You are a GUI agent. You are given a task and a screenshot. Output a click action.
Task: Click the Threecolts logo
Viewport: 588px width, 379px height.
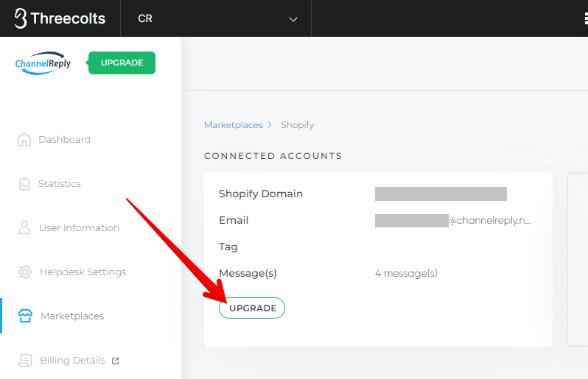click(60, 18)
